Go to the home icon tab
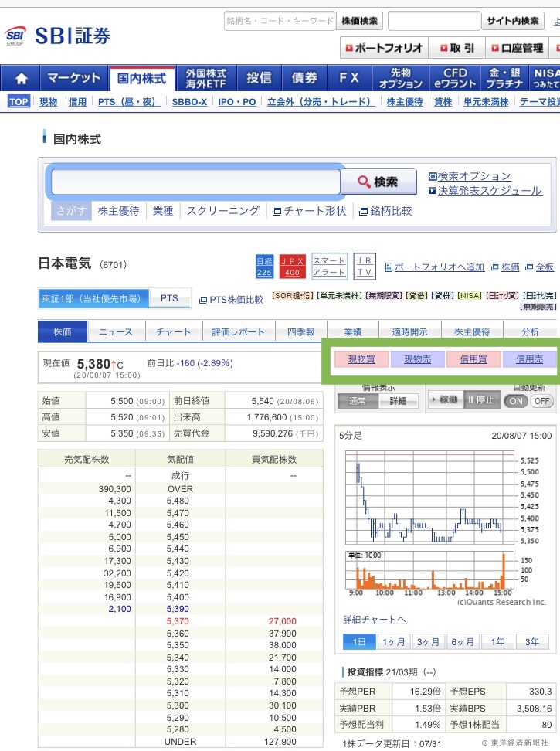Image resolution: width=560 pixels, height=751 pixels. tap(21, 78)
